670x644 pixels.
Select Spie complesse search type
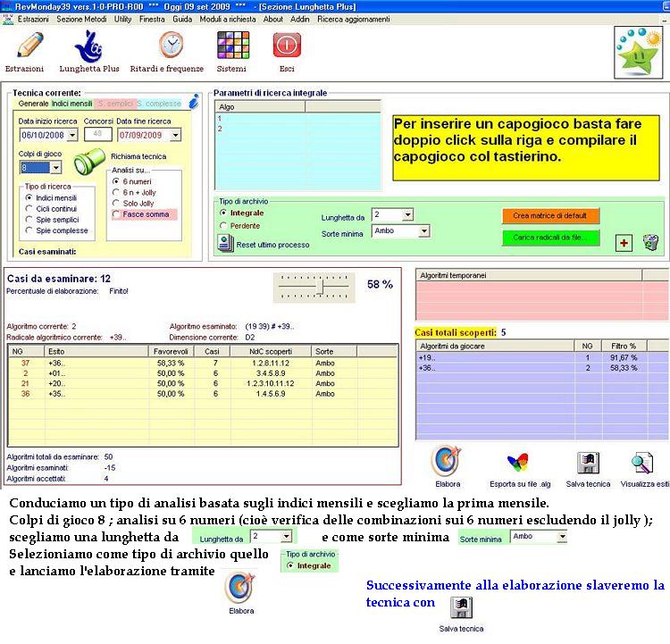(29, 230)
